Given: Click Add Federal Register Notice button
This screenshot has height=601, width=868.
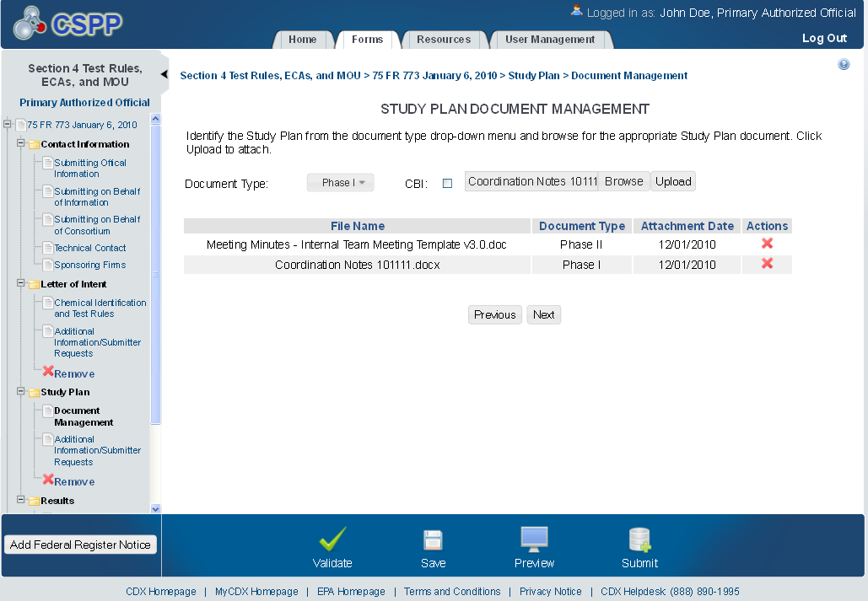Looking at the screenshot, I should pos(80,545).
